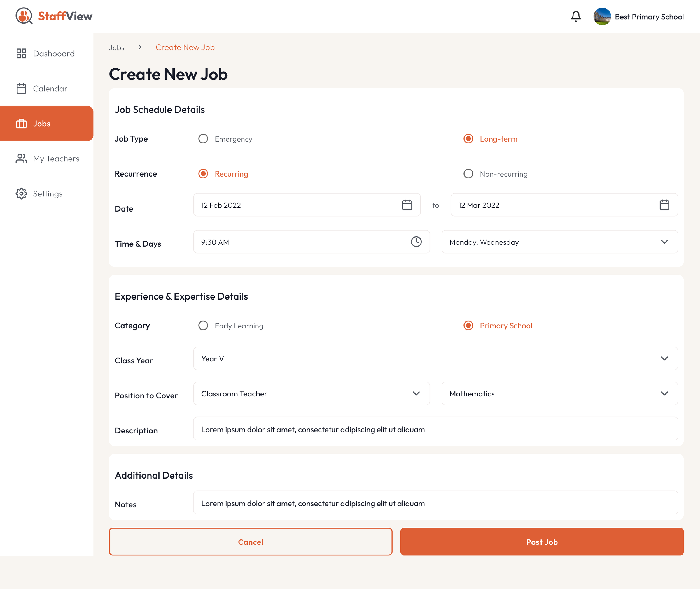Image resolution: width=700 pixels, height=589 pixels.
Task: Click Jobs in the breadcrumb navigation
Action: [116, 47]
